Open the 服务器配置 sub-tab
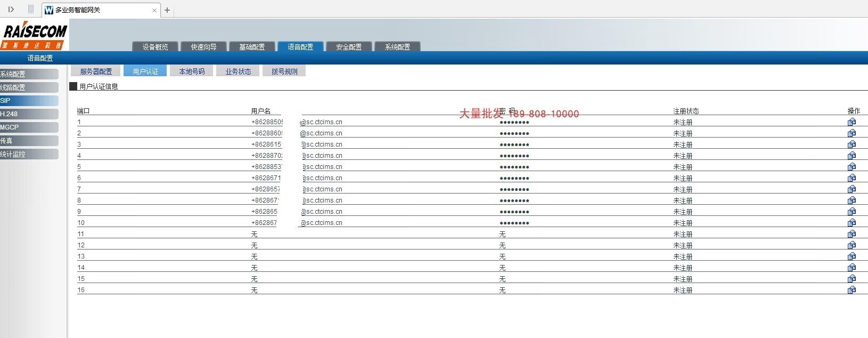The image size is (868, 338). pyautogui.click(x=96, y=71)
